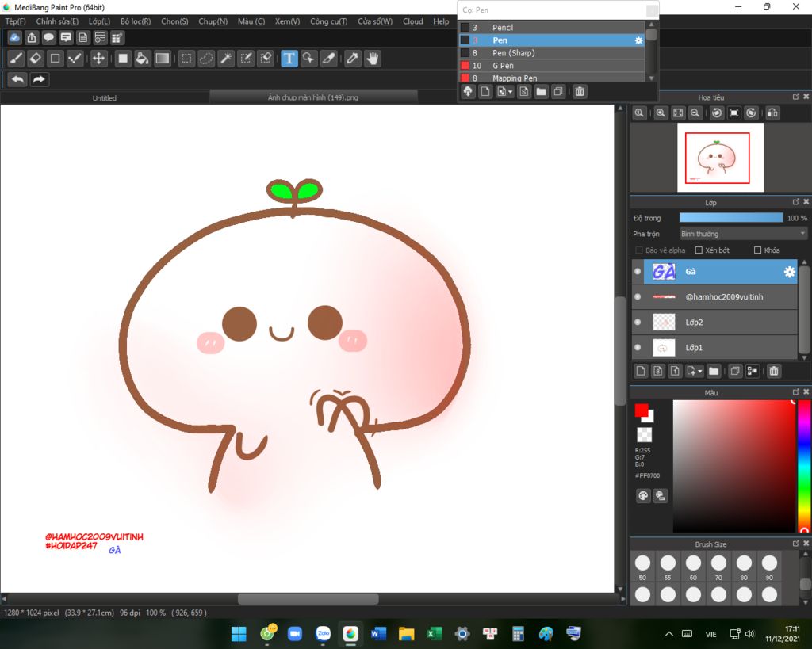
Task: Select the Eyedropper tool
Action: click(x=353, y=59)
